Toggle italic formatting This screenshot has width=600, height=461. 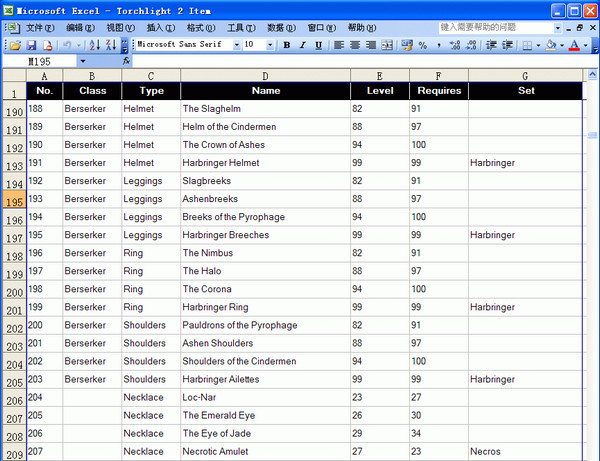[302, 45]
